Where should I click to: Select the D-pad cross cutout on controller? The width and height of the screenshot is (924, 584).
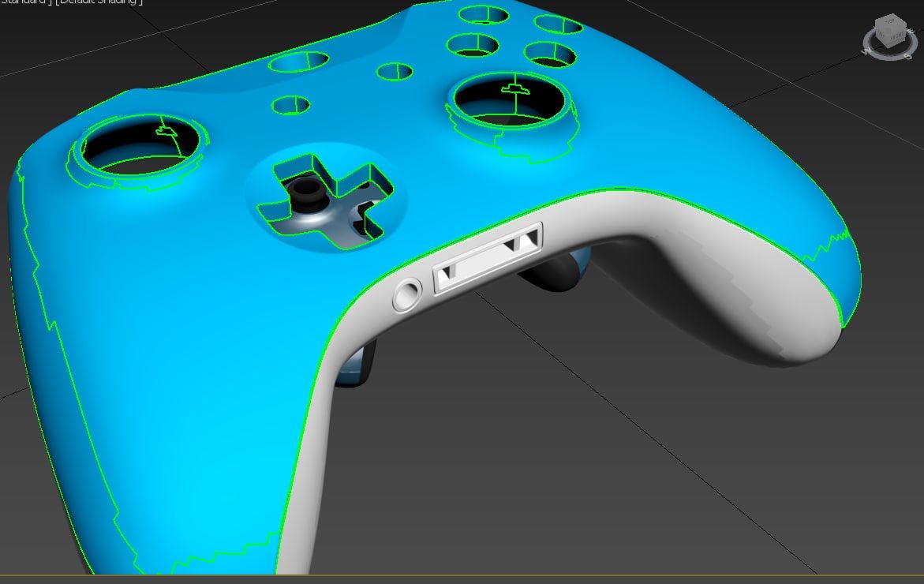326,201
